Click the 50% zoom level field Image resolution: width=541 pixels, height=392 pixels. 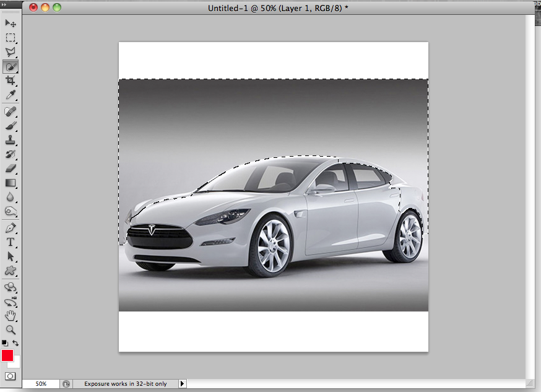(41, 384)
